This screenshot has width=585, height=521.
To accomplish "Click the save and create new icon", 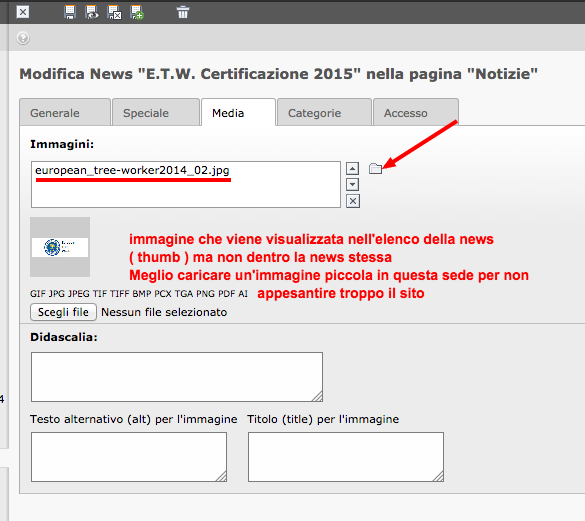I will click(137, 12).
